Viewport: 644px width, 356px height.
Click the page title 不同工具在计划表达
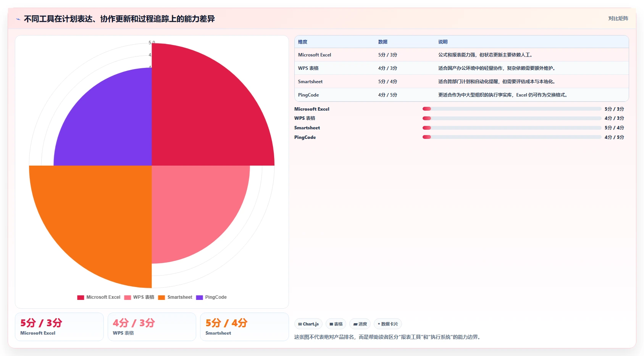(119, 19)
